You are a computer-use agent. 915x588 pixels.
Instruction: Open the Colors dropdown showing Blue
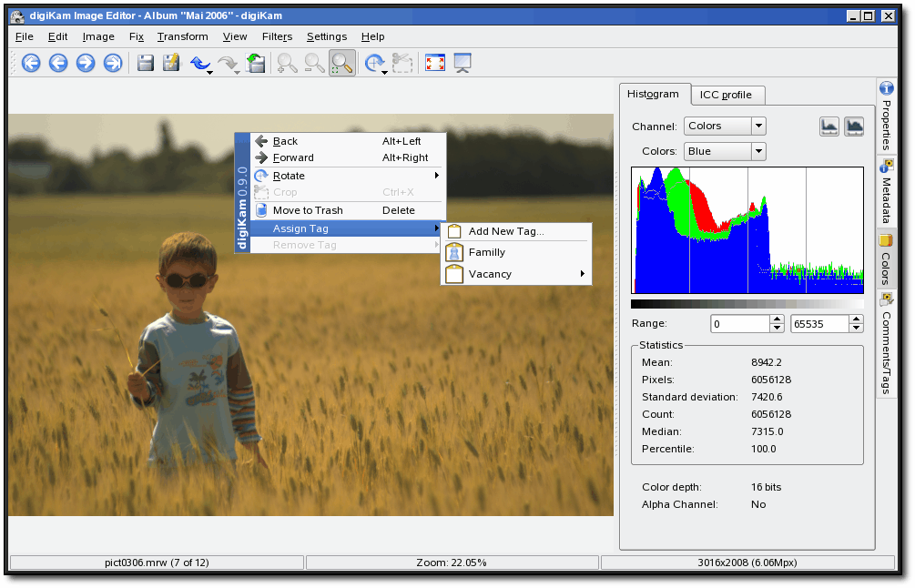pyautogui.click(x=725, y=152)
